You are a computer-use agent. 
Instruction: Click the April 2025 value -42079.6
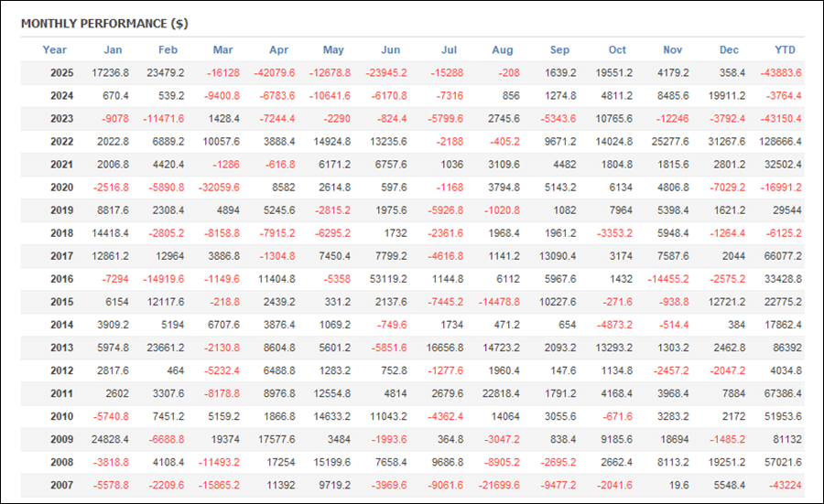point(275,72)
